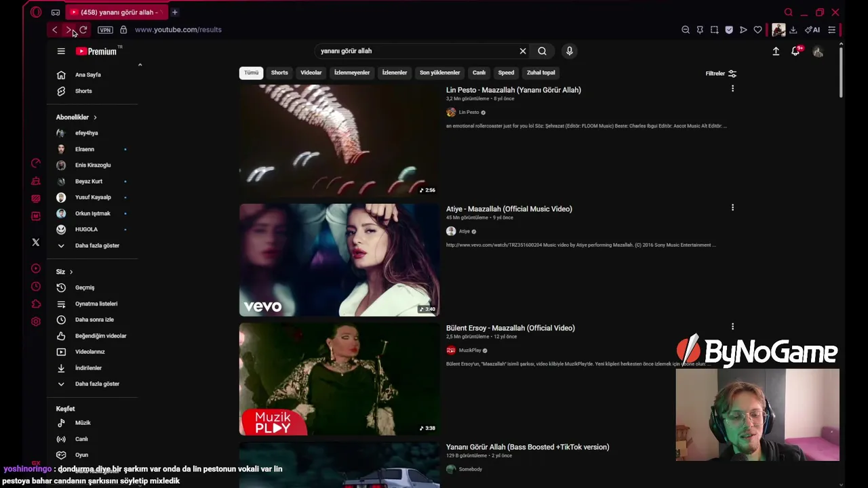Viewport: 868px width, 488px height.
Task: Open browser downloads icon
Action: (x=793, y=30)
